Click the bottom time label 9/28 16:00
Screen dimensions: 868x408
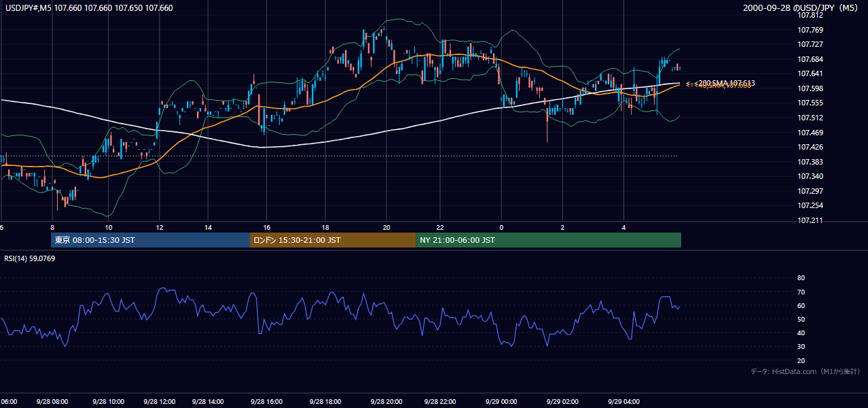click(x=266, y=402)
